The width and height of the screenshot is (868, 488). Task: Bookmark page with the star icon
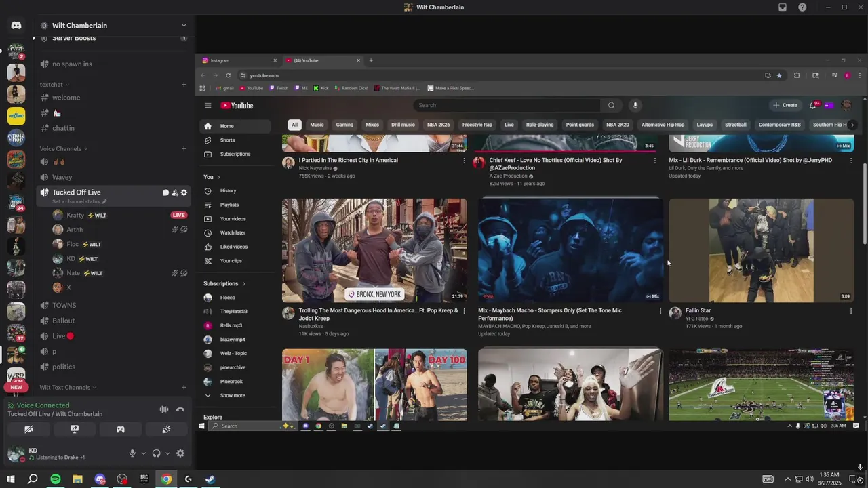point(779,75)
